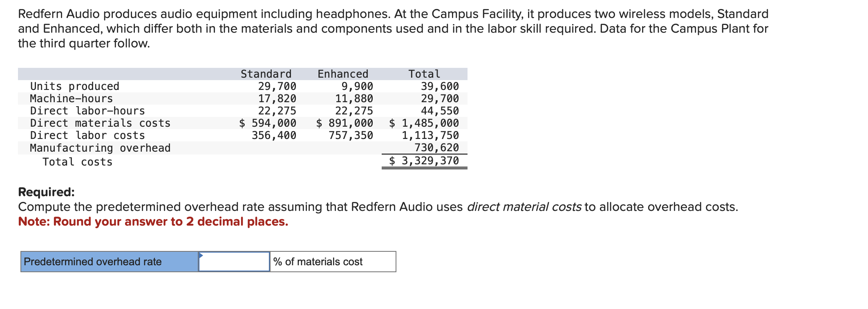The image size is (868, 309).
Task: Click Enhanced machine-hours value 11,880
Action: [x=354, y=99]
